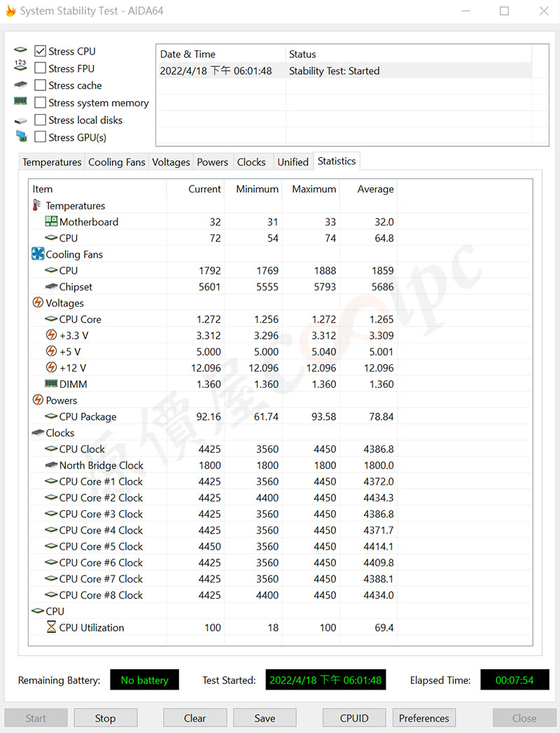Viewport: 560px width, 733px height.
Task: Click the elapsed time 00:07:54 display
Action: point(514,680)
